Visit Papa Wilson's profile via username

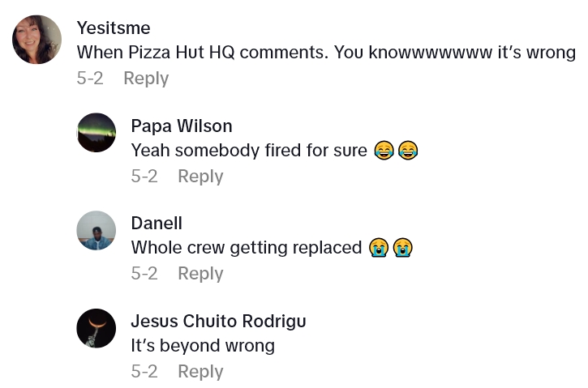pyautogui.click(x=182, y=126)
